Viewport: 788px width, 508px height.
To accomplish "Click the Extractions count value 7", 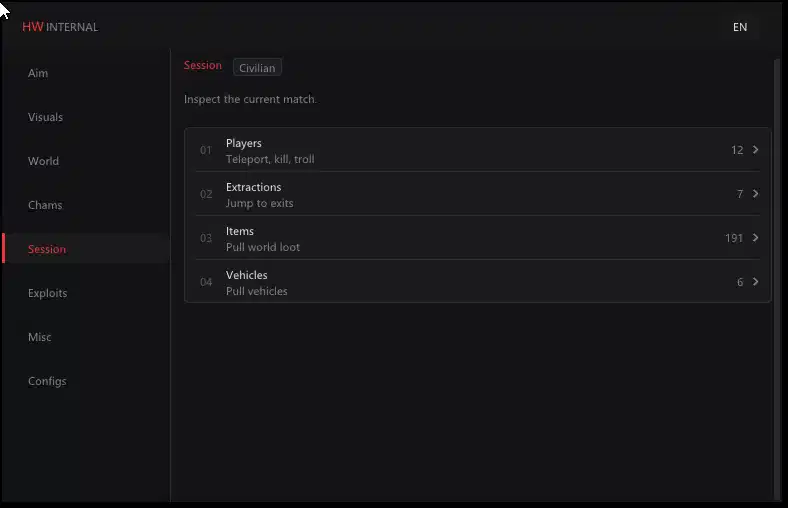I will (740, 194).
